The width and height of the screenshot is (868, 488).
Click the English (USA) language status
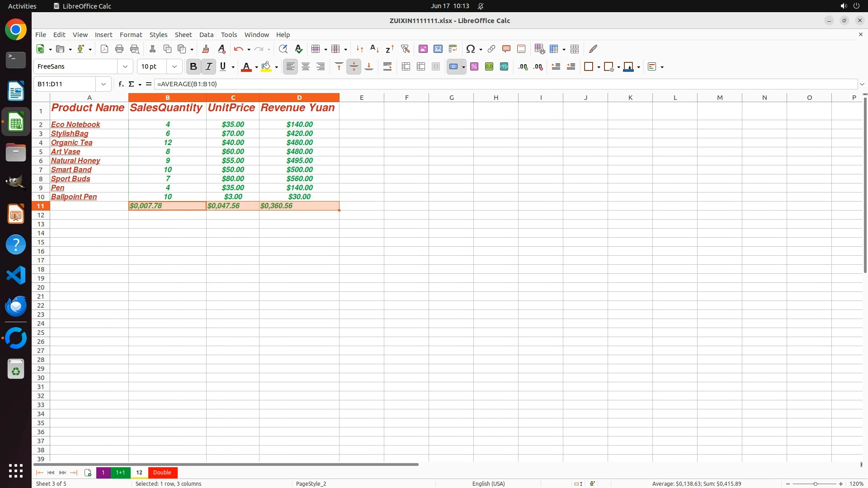point(488,483)
